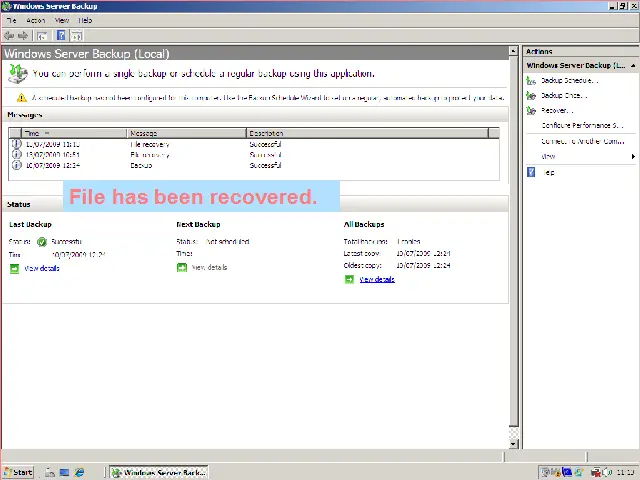Click the show/hide console tree toolbar icon

coord(42,36)
